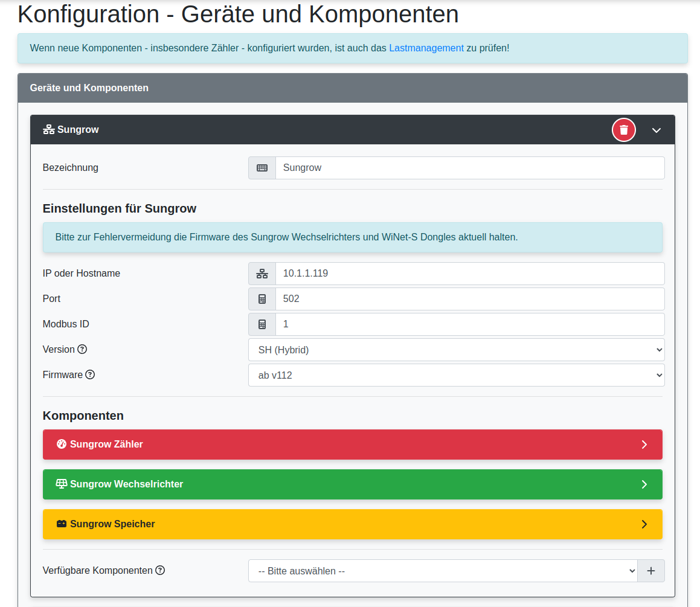Click calculator icon beside Port field
Image resolution: width=700 pixels, height=607 pixels.
click(262, 299)
